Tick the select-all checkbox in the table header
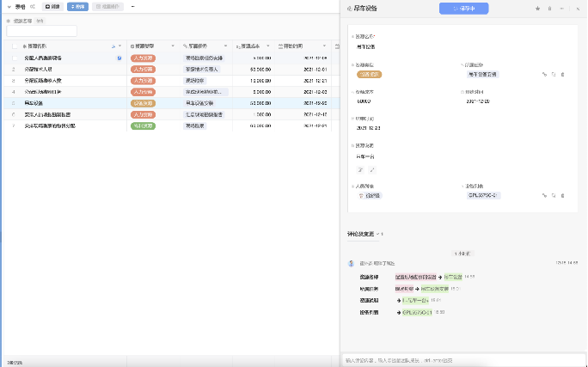Image resolution: width=588 pixels, height=367 pixels. tap(15, 46)
